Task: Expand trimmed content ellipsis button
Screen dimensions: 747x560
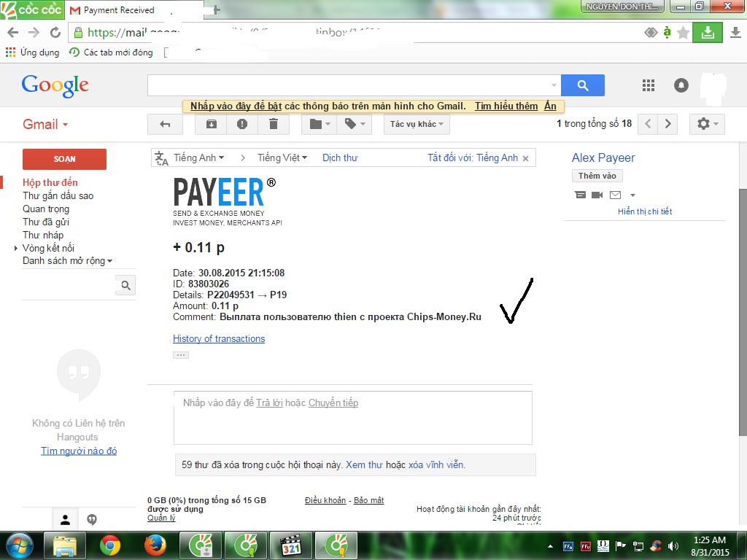Action: [181, 355]
